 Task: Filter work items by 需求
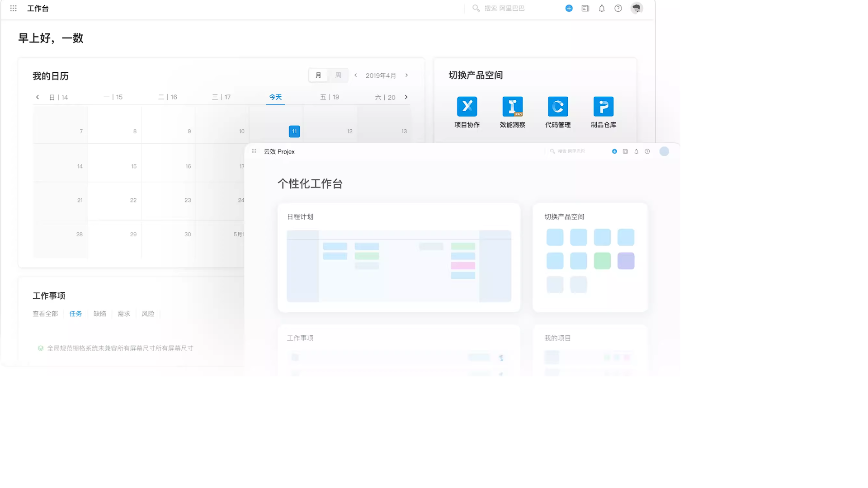tap(124, 314)
